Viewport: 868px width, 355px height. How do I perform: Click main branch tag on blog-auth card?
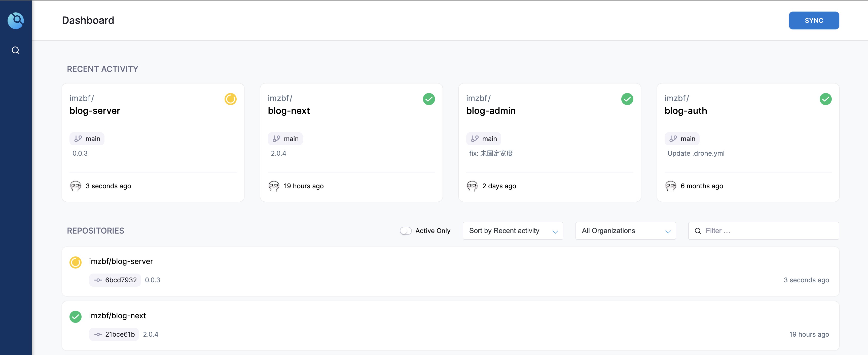point(682,139)
